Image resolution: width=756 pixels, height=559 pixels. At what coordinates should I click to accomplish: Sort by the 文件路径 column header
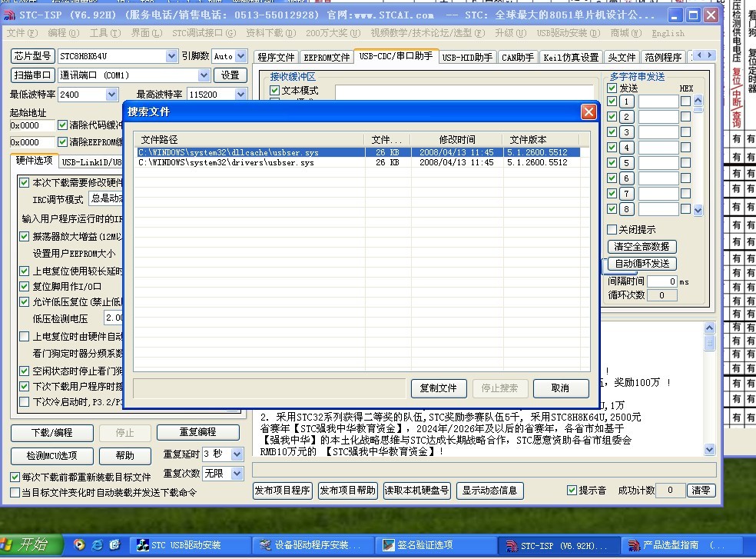point(249,139)
